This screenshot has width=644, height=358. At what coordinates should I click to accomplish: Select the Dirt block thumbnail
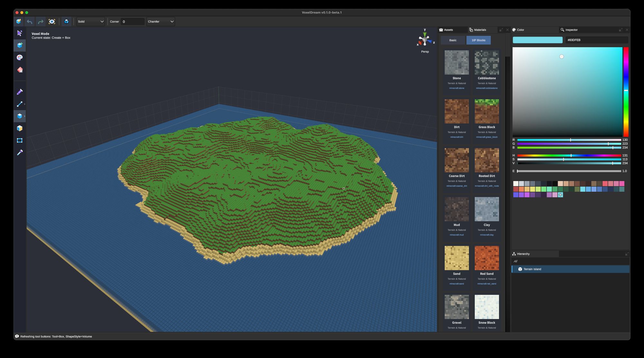[x=457, y=111]
